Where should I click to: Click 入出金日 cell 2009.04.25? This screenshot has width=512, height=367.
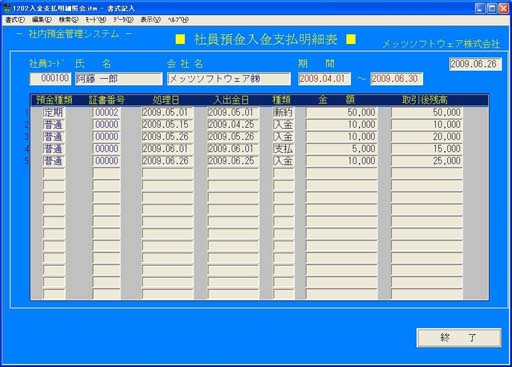click(x=233, y=125)
